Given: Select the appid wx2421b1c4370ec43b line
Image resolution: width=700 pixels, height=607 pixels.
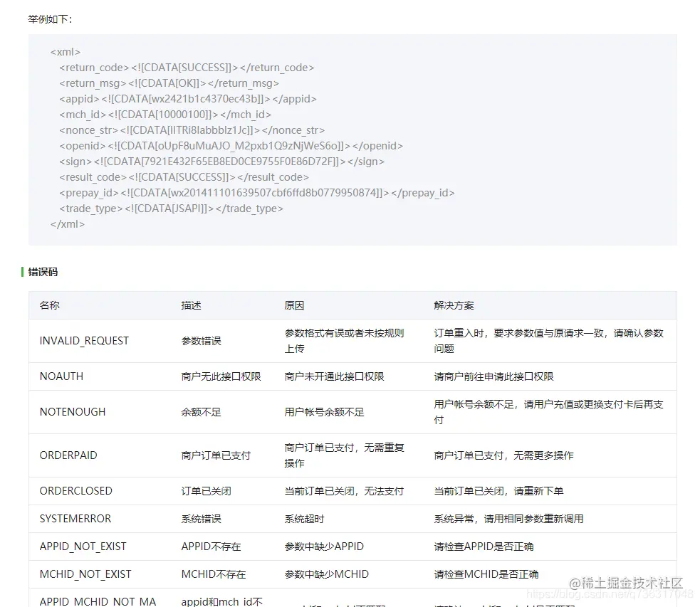Looking at the screenshot, I should point(188,99).
